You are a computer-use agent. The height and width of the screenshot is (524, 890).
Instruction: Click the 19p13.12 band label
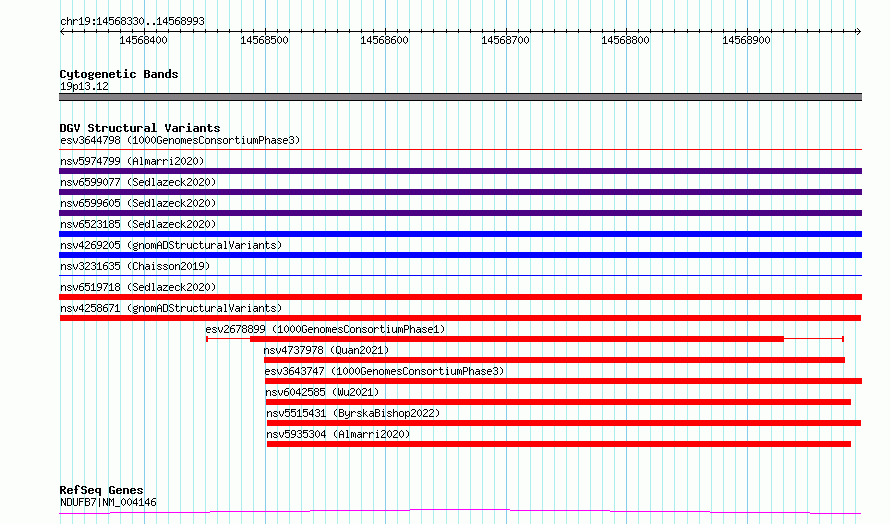[84, 86]
